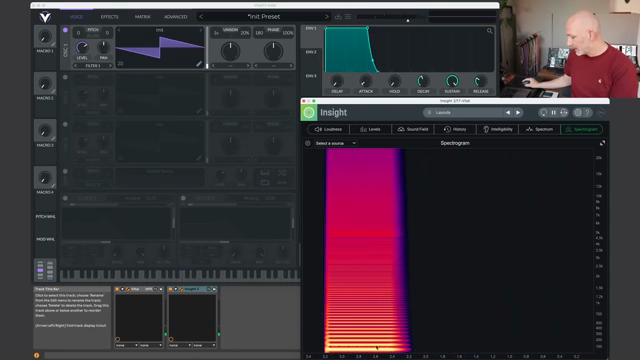
Task: Open wavetable edit pencil in OSC 1
Action: pos(199,64)
